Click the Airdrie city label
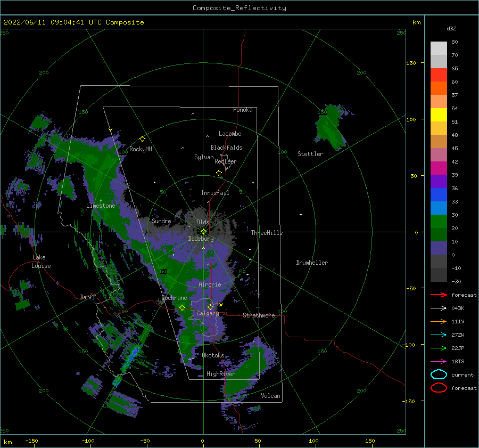This screenshot has height=448, width=479. (x=210, y=284)
